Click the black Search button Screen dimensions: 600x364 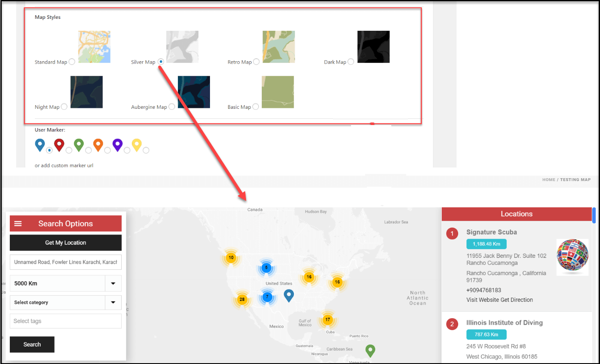pos(32,344)
